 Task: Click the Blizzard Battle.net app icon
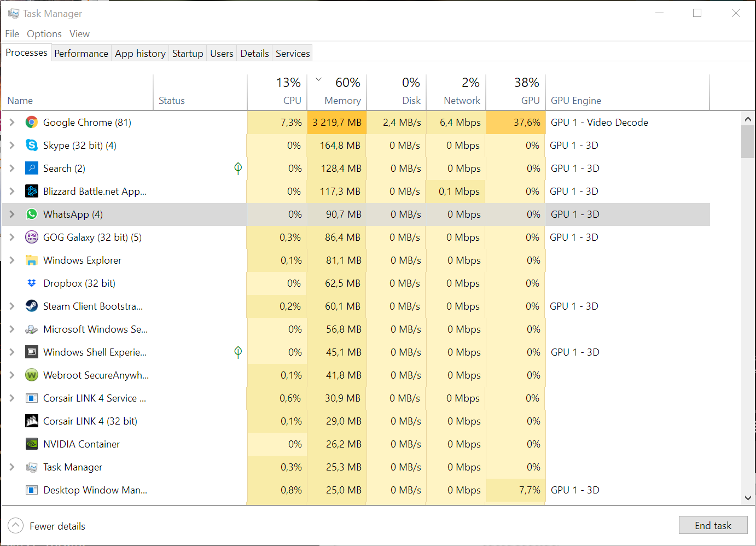32,191
